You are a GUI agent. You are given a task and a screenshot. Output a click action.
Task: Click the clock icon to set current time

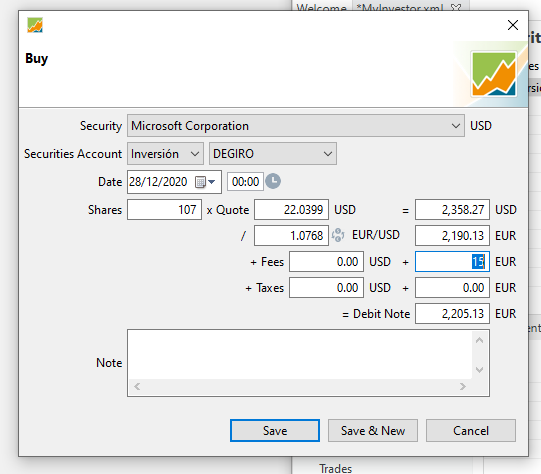tap(273, 181)
